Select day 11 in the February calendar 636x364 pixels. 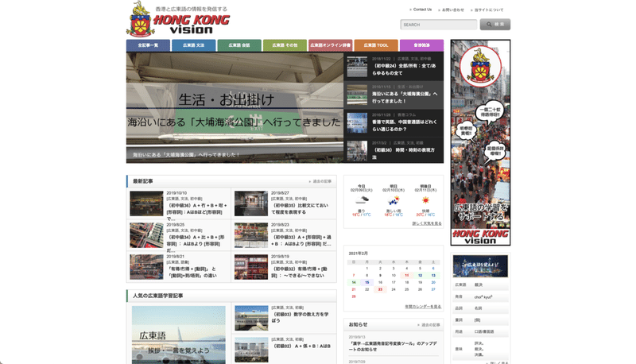406,275
